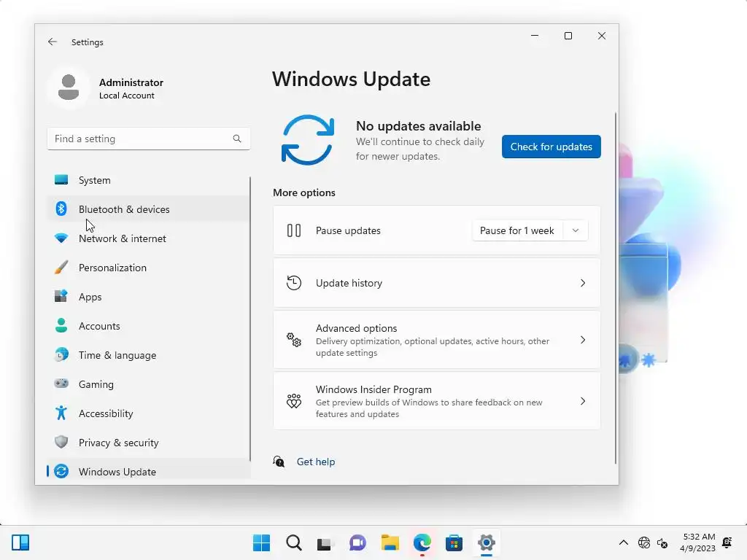The width and height of the screenshot is (747, 560).
Task: Click the Get help headset icon
Action: click(279, 462)
